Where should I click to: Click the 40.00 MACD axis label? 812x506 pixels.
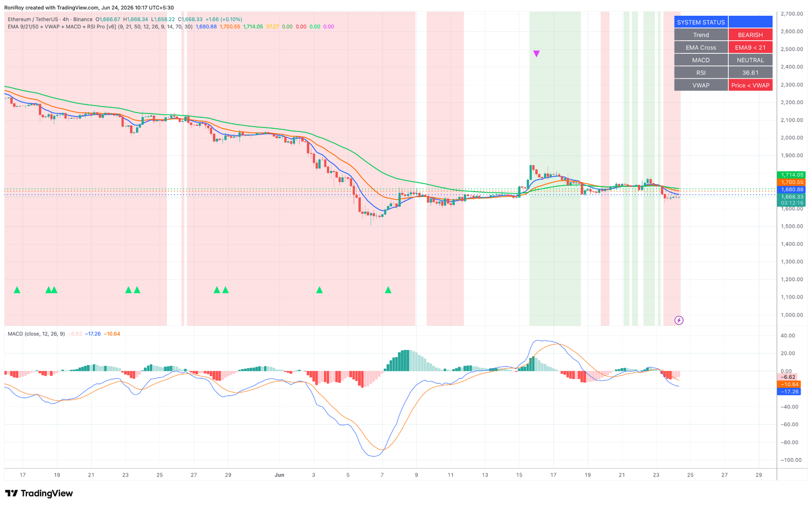tap(788, 336)
